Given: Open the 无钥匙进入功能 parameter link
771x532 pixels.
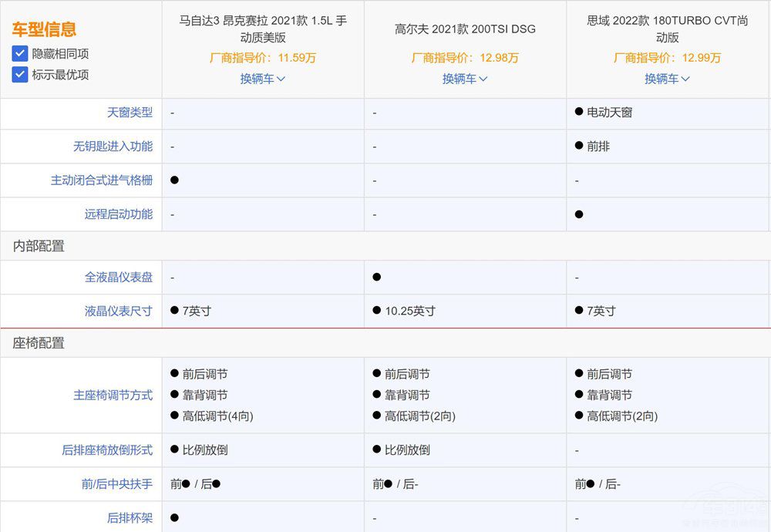Looking at the screenshot, I should (x=113, y=146).
